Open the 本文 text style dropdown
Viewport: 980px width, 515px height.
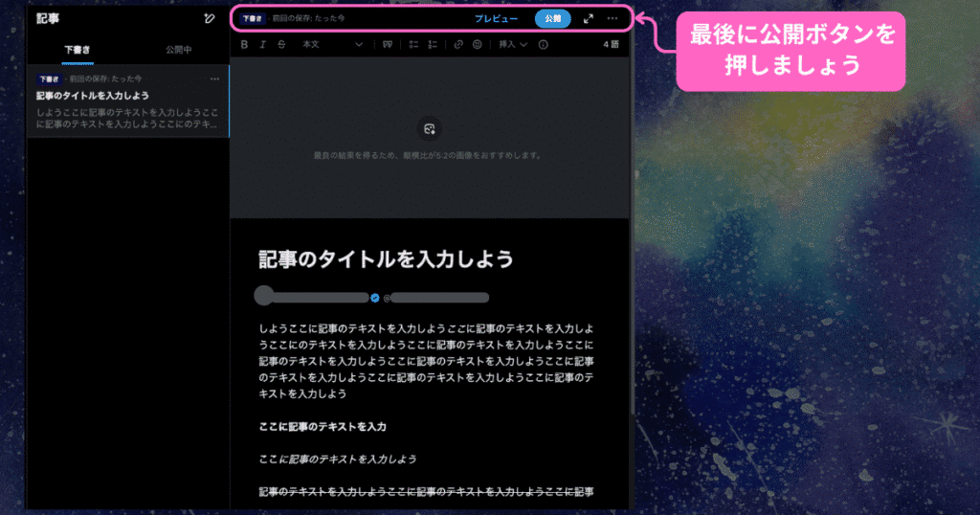tap(332, 44)
